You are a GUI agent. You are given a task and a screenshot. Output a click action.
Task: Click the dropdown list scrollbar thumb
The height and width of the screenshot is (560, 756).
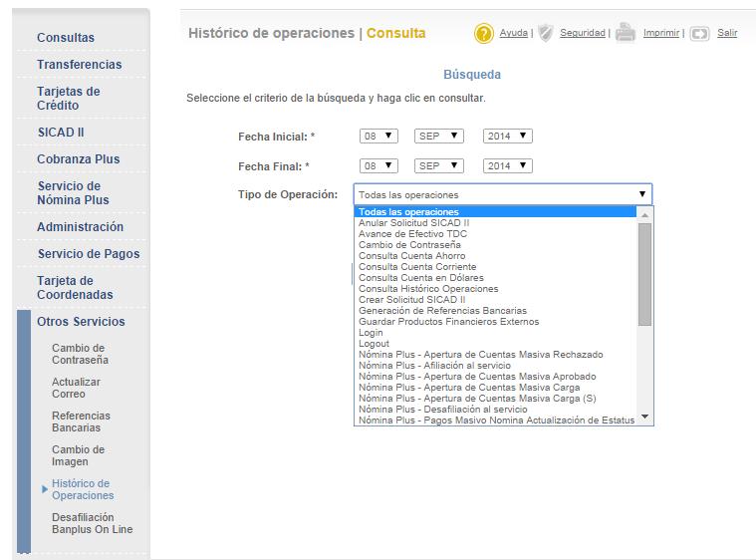[644, 274]
